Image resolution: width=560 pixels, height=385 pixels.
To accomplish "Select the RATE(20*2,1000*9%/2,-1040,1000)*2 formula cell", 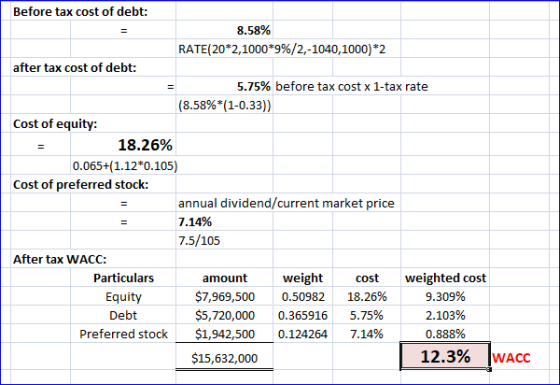I will pos(282,49).
